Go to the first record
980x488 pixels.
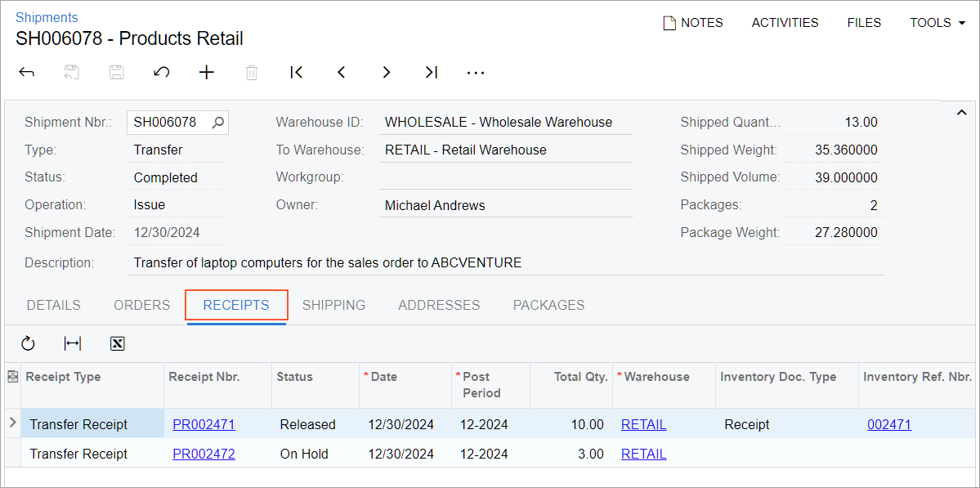296,73
